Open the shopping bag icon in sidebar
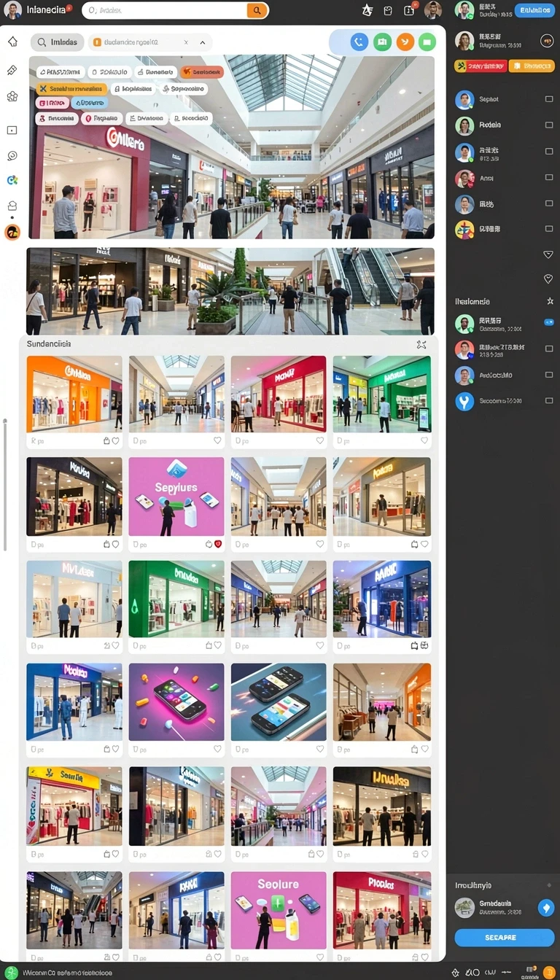The width and height of the screenshot is (560, 980). point(12,206)
